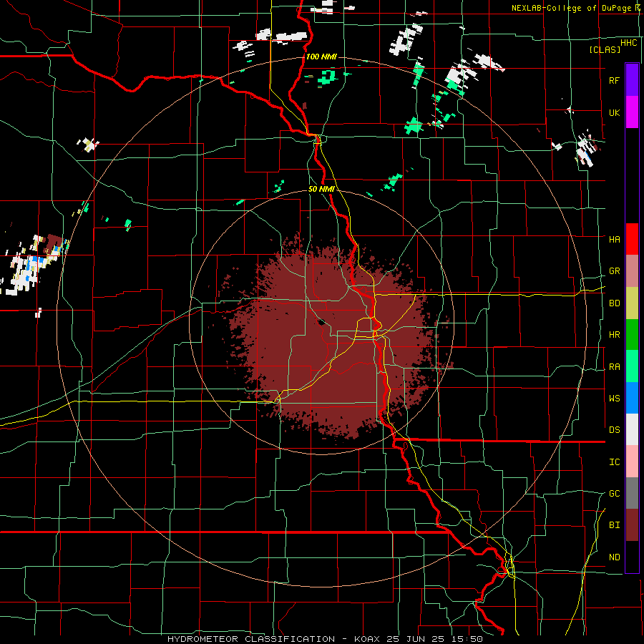Click the "BD" legend label
Screen dimensions: 644x644
(x=614, y=303)
